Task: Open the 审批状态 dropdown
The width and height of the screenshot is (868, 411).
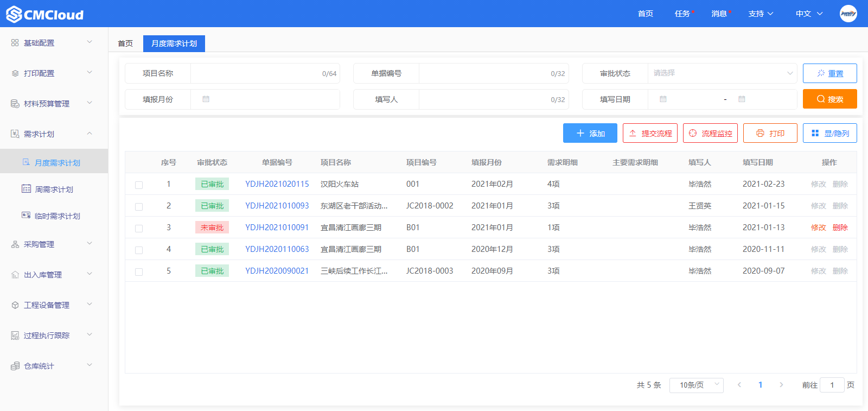Action: (722, 73)
